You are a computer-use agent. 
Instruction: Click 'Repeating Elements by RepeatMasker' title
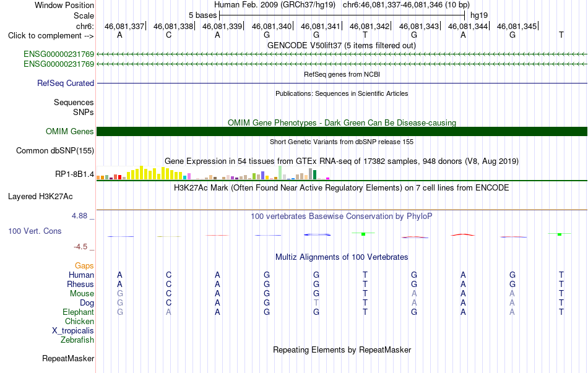pos(342,349)
